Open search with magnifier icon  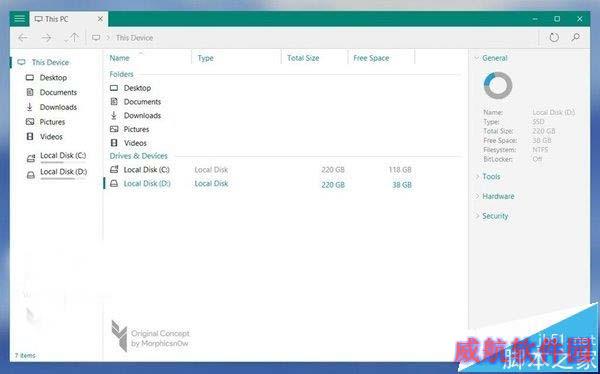click(x=576, y=37)
